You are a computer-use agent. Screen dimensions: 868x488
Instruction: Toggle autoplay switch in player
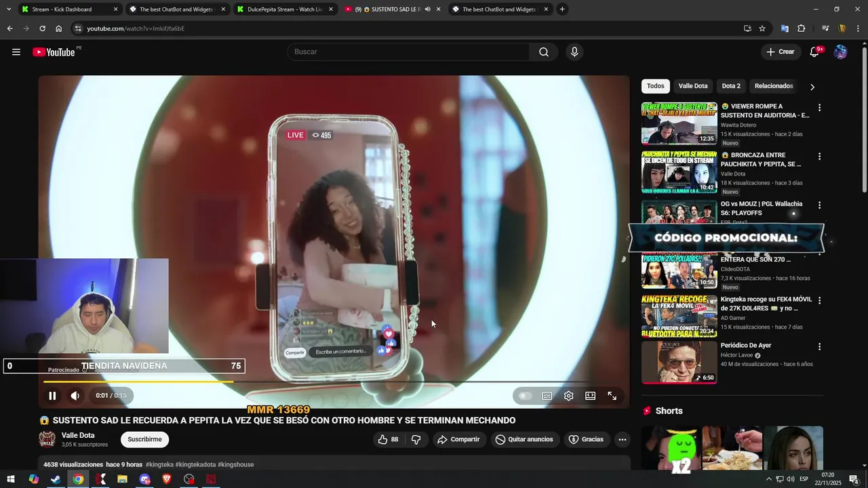526,396
